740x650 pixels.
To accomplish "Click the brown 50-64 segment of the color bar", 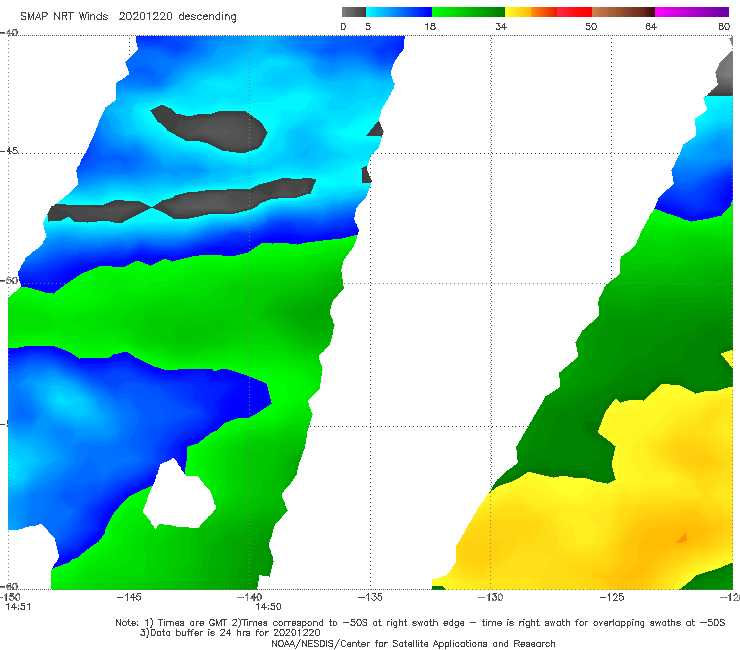I will [623, 12].
